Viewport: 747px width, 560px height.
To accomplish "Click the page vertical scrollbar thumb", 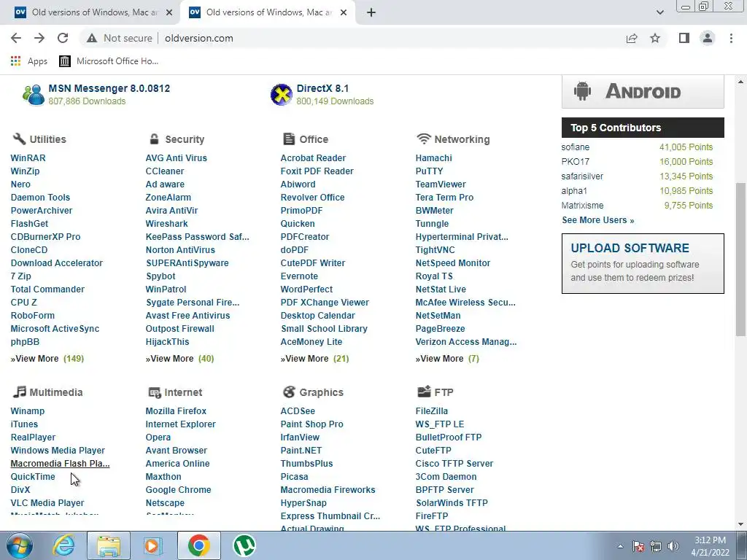I will [741, 260].
